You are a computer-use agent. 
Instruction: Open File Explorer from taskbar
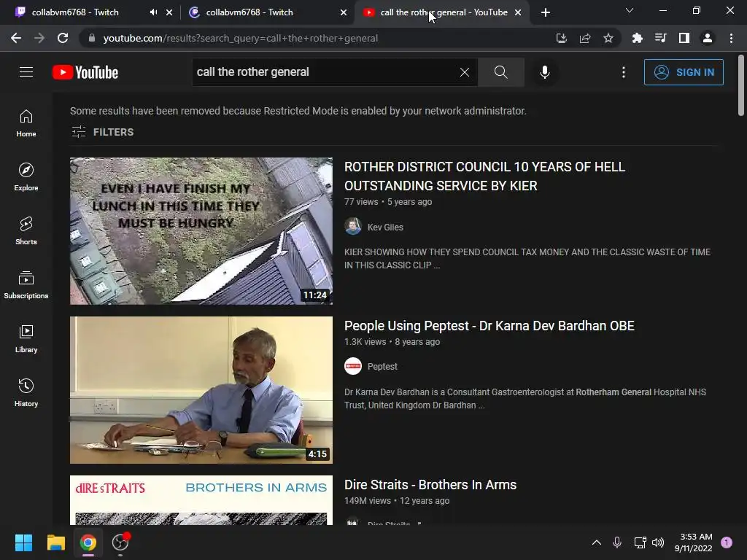pos(55,542)
